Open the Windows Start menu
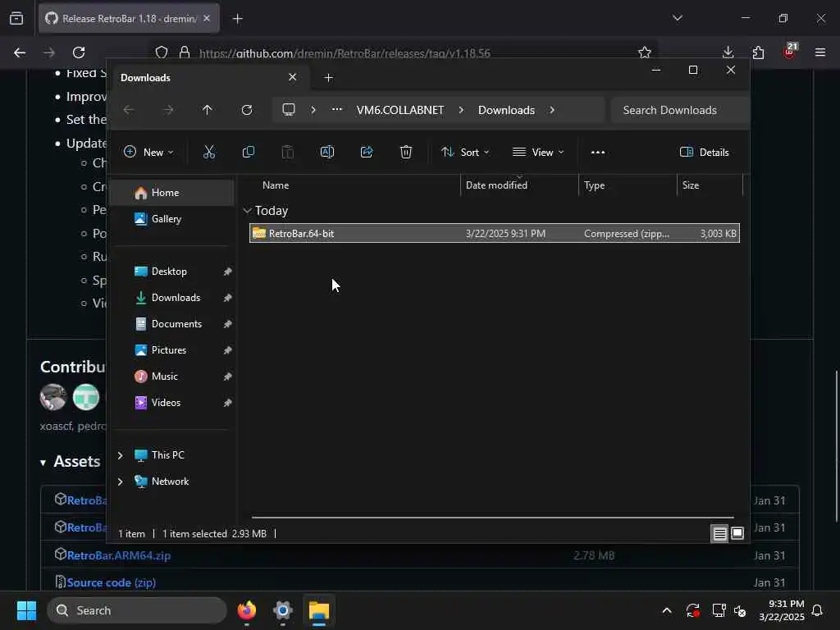Viewport: 840px width, 630px height. (x=26, y=610)
